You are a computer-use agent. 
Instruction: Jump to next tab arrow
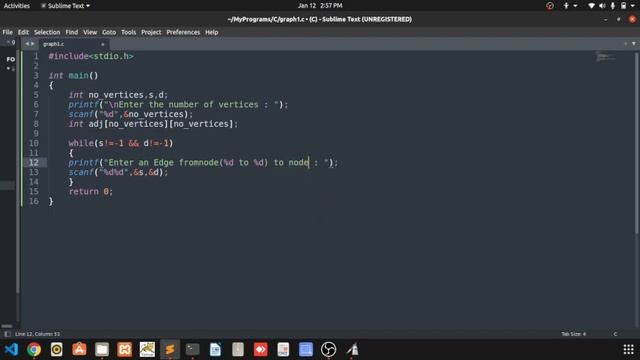[33, 44]
